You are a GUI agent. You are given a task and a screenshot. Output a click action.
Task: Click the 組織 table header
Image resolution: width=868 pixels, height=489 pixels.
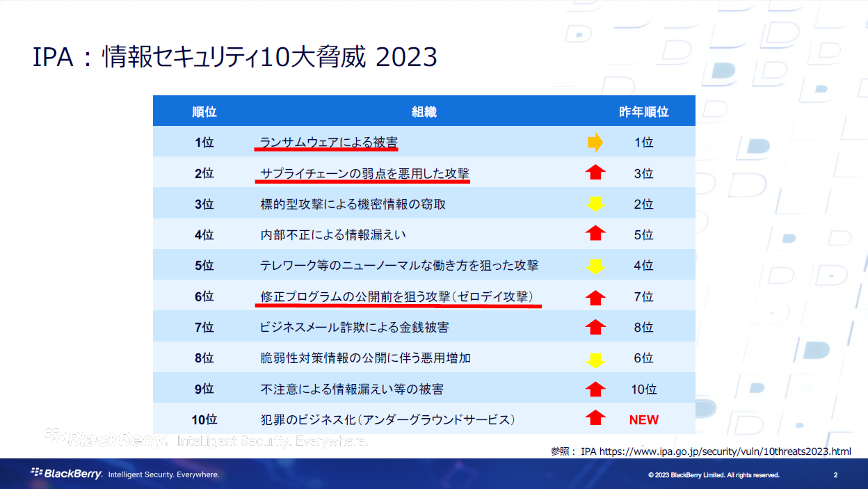tap(425, 111)
